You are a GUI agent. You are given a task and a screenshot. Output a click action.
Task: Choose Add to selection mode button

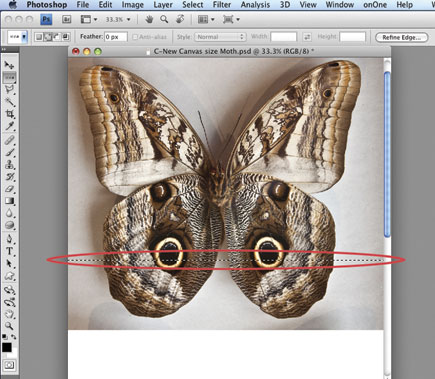click(48, 37)
